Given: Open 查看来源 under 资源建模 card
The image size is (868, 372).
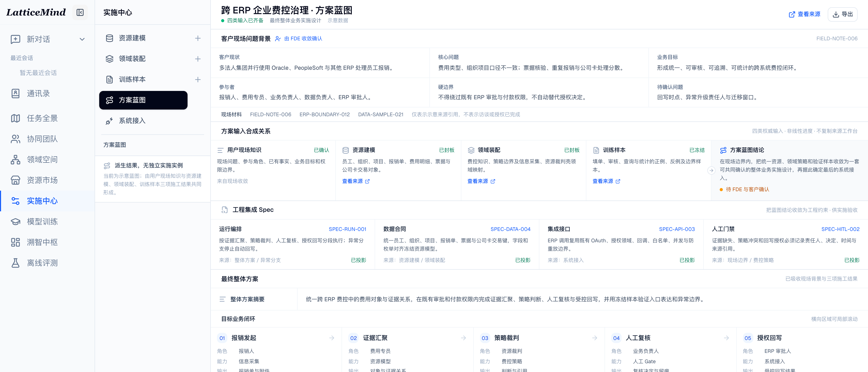Looking at the screenshot, I should 356,181.
